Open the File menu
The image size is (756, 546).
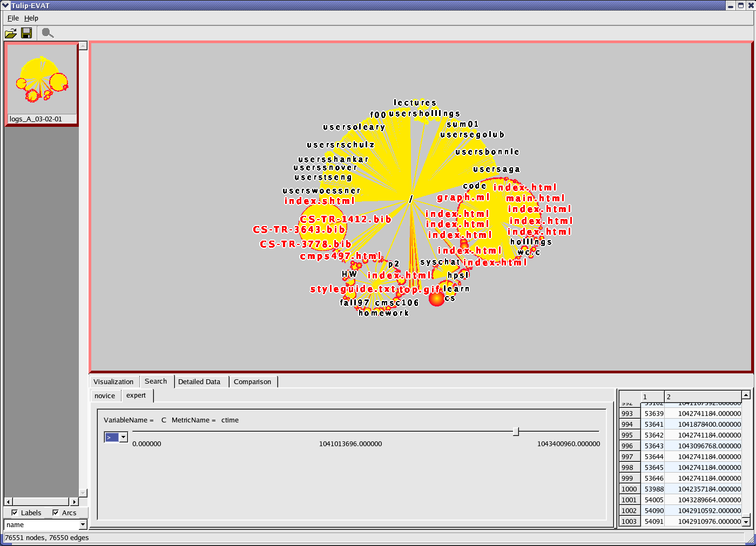pos(13,18)
